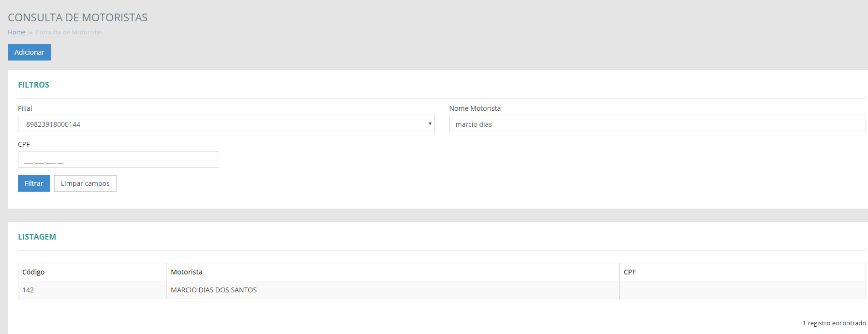Image resolution: width=868 pixels, height=334 pixels.
Task: Click the FILTROS section heading
Action: (x=34, y=85)
